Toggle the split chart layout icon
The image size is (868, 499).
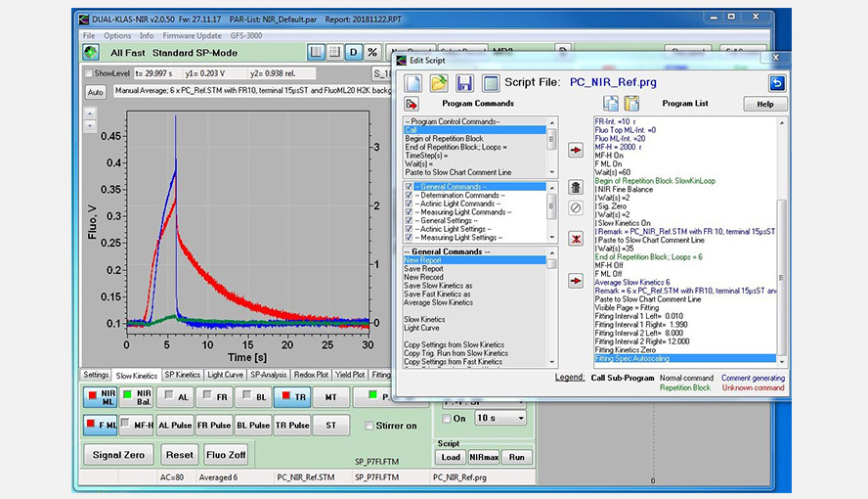point(335,52)
